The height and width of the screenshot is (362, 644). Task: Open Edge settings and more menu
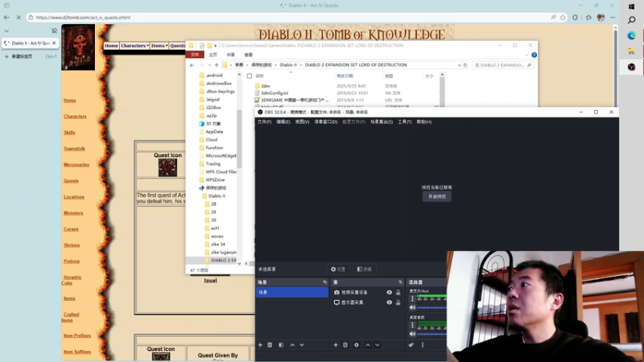coord(613,18)
